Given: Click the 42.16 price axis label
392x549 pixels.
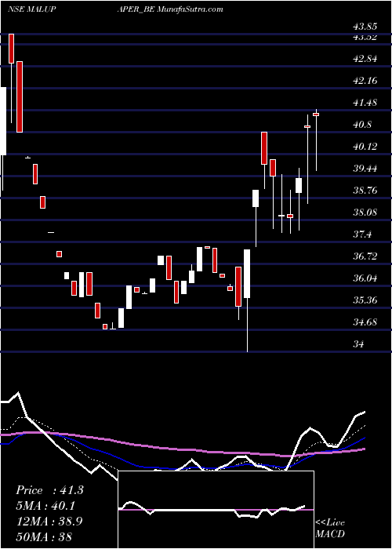Looking at the screenshot, I should 365,81.
